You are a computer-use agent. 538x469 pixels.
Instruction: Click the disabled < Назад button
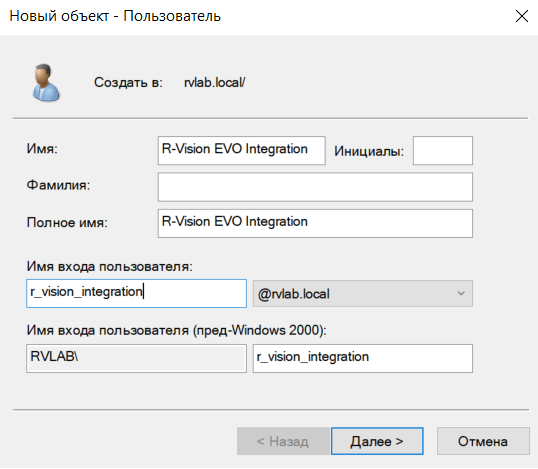283,441
